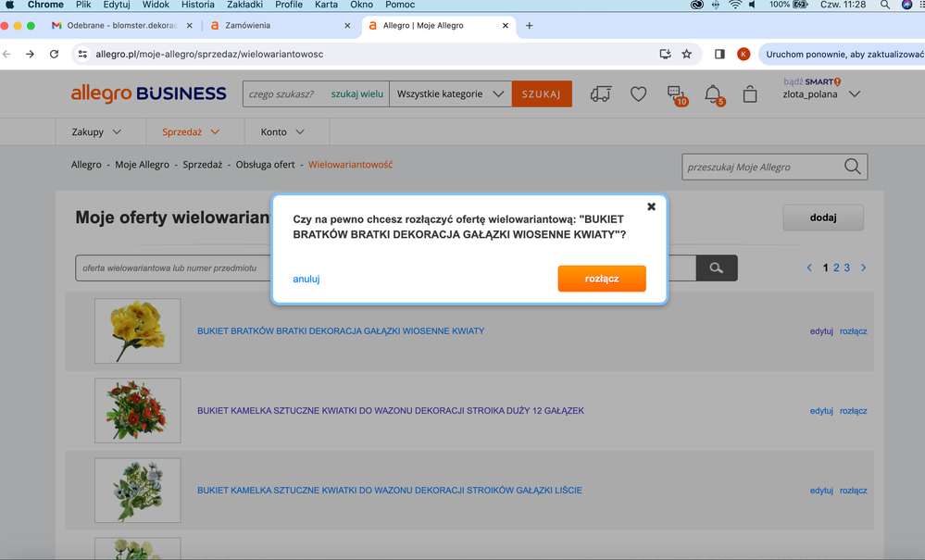Click install app icon in address bar
The height and width of the screenshot is (560, 925).
click(x=665, y=54)
